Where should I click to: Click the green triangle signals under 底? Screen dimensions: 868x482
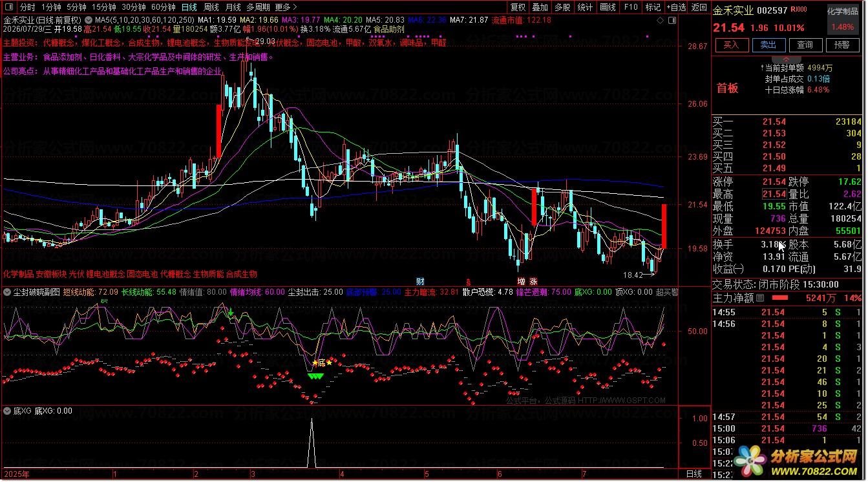pos(316,375)
